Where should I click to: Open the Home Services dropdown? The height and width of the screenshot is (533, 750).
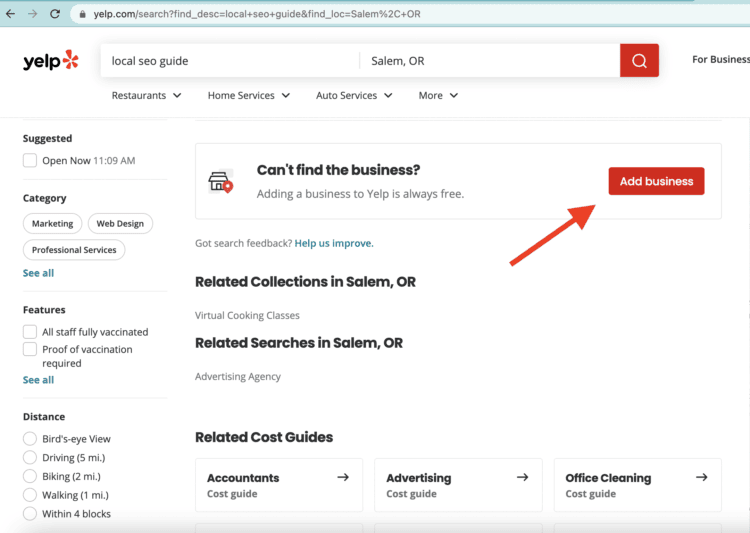pos(249,96)
